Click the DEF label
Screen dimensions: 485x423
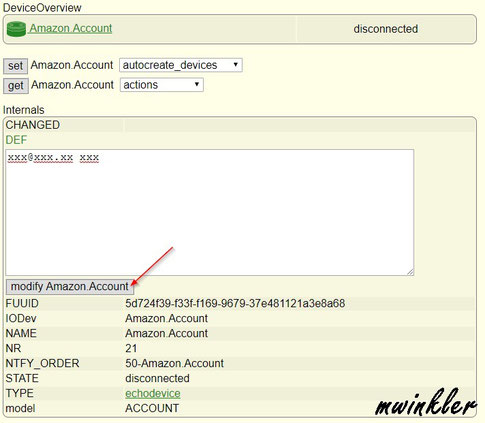16,140
